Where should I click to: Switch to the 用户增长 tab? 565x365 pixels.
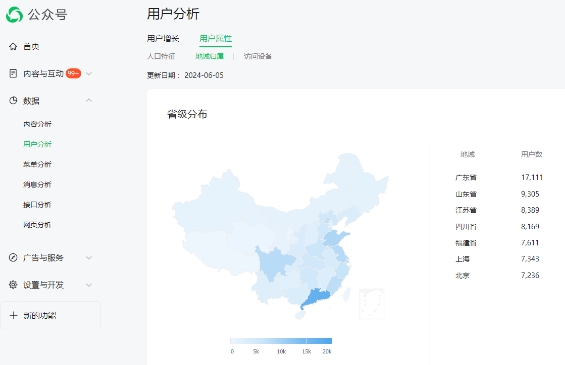point(163,39)
